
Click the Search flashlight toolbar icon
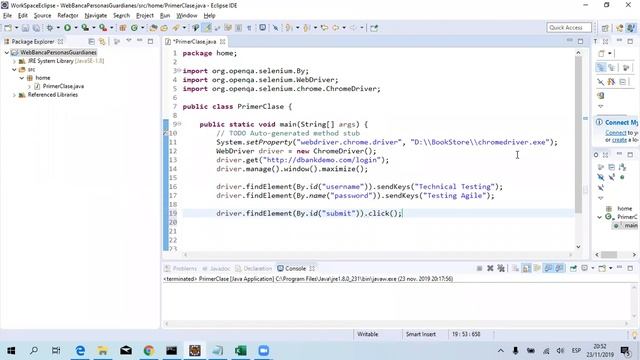coord(176,28)
